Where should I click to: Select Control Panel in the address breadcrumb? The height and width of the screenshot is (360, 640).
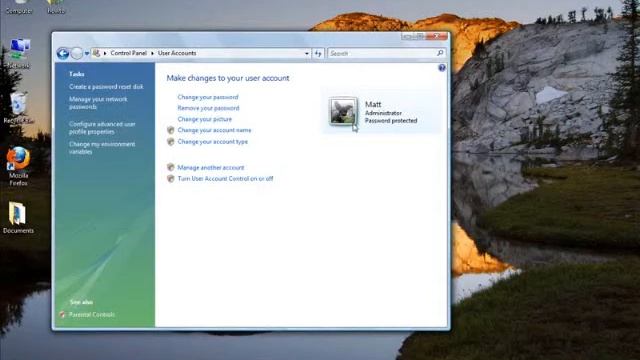point(128,53)
